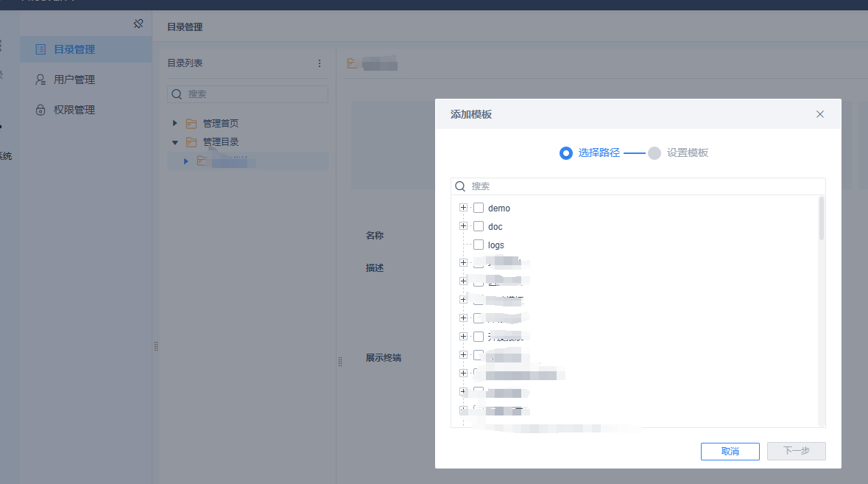
Task: Click the 下一步 button
Action: tap(797, 451)
